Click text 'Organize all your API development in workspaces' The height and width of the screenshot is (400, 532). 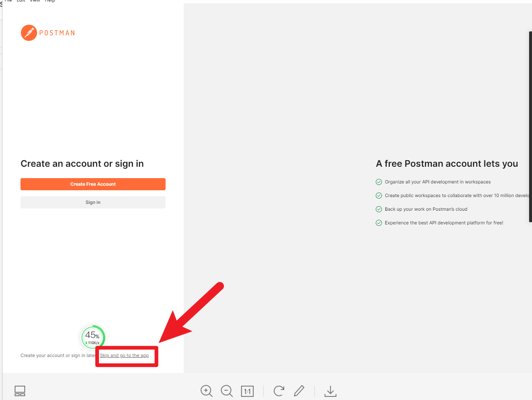pyautogui.click(x=438, y=182)
